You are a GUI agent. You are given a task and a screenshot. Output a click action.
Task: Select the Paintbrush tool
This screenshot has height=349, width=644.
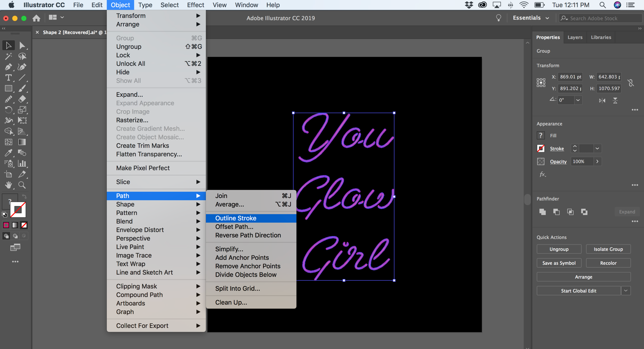[22, 88]
